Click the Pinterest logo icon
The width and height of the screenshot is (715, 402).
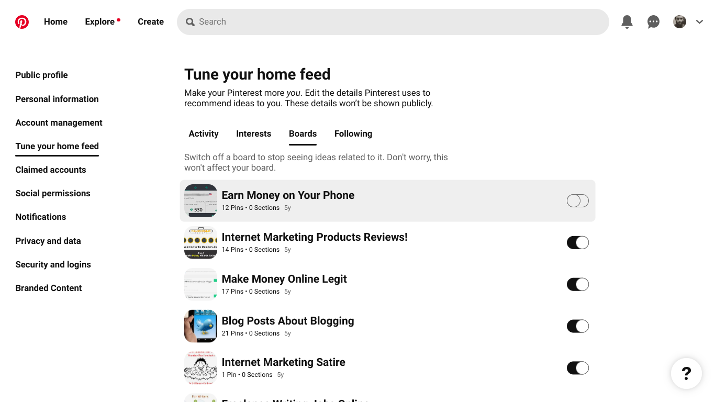21,22
